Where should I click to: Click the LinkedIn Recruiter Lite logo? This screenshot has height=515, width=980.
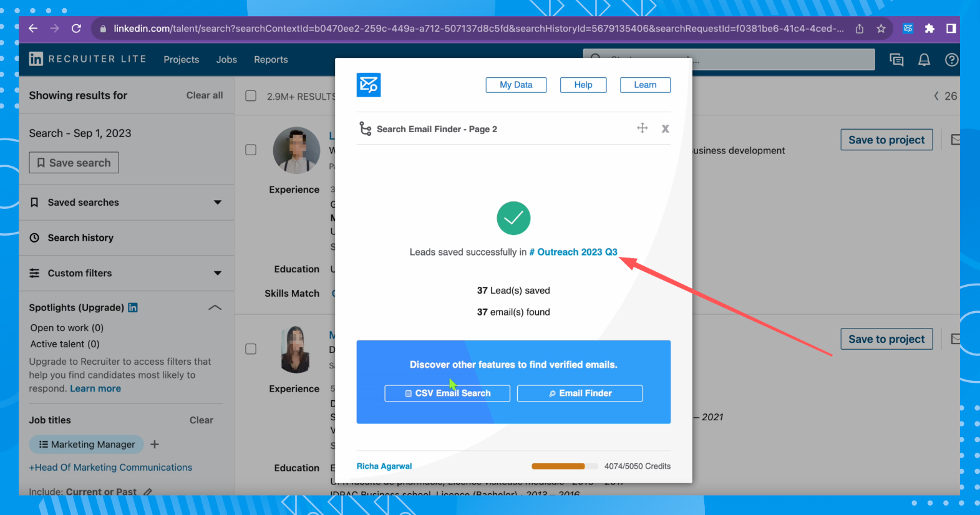[87, 59]
